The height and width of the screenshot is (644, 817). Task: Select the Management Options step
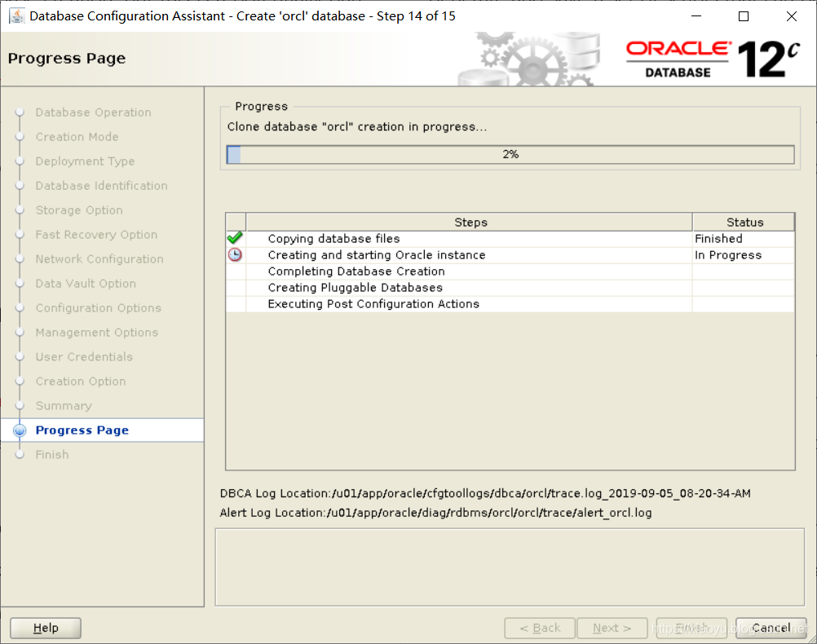pyautogui.click(x=97, y=333)
